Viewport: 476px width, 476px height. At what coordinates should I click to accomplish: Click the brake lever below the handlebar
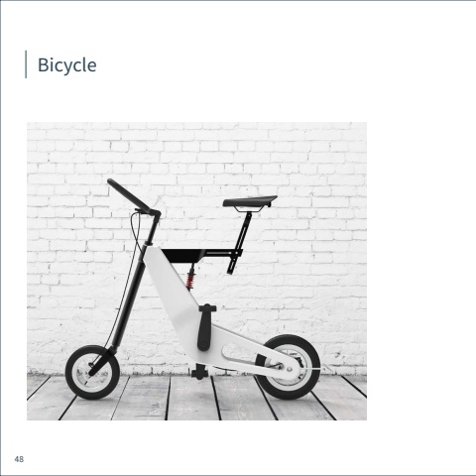(x=142, y=210)
